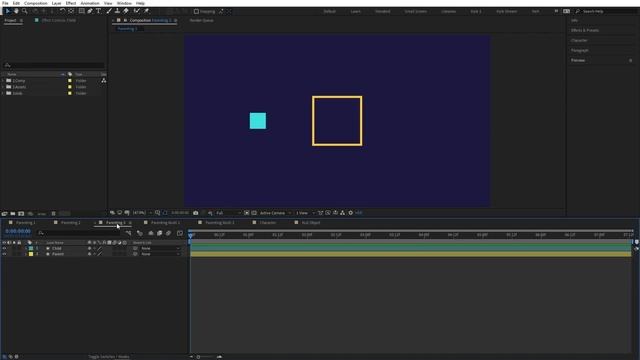Screen dimensions: 640x360
Task: Select the Rectangle shape tool
Action: (82, 11)
